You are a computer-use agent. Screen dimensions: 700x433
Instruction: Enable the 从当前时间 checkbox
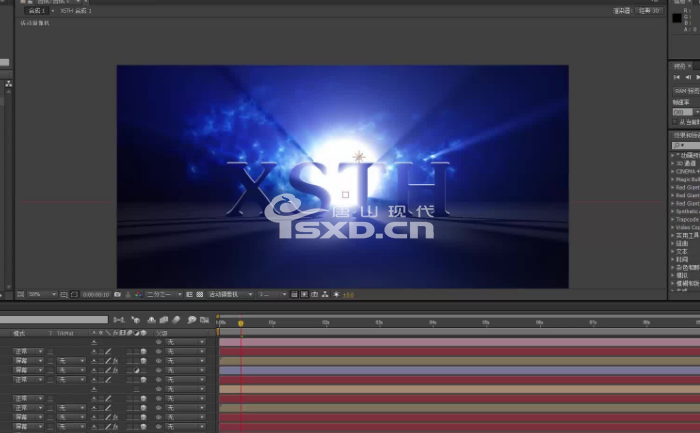(675, 122)
